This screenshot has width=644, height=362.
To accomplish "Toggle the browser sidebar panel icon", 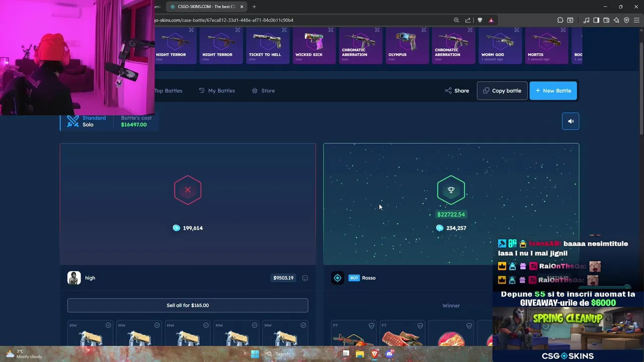I will pos(596,20).
